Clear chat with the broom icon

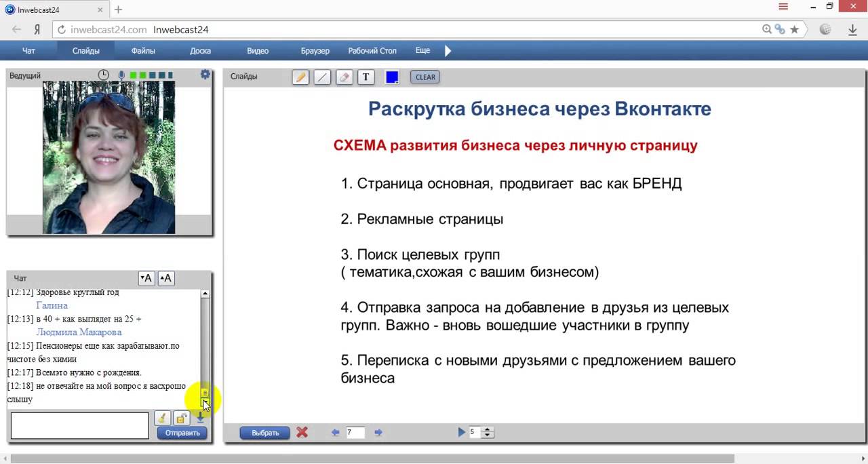(162, 418)
